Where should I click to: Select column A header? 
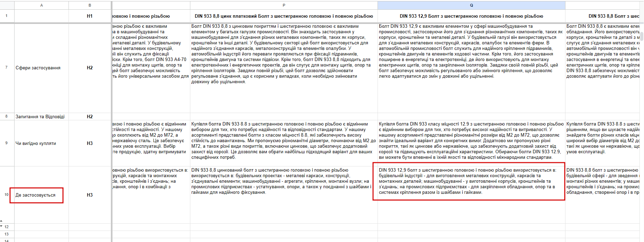coord(42,5)
